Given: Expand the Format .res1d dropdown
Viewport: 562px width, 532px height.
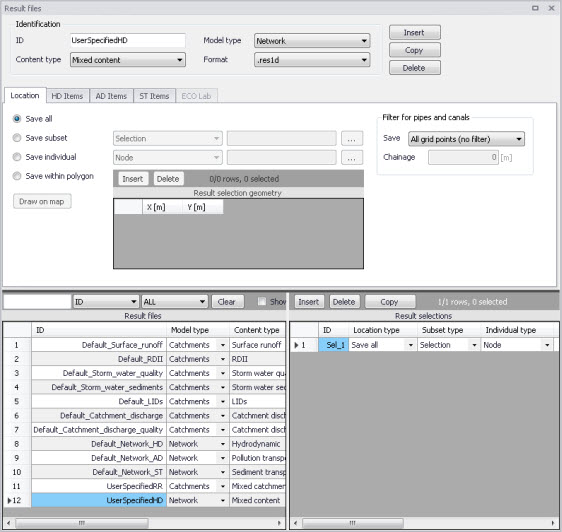Looking at the screenshot, I should pyautogui.click(x=312, y=60).
